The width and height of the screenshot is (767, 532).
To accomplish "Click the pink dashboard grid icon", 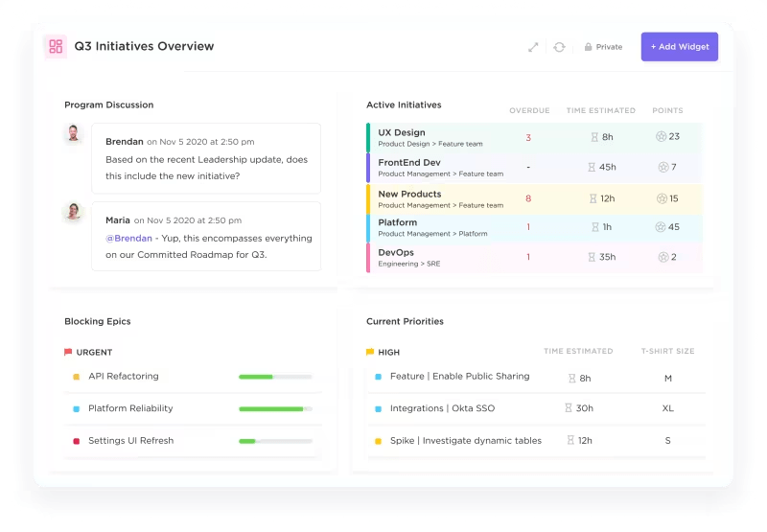I will [56, 46].
